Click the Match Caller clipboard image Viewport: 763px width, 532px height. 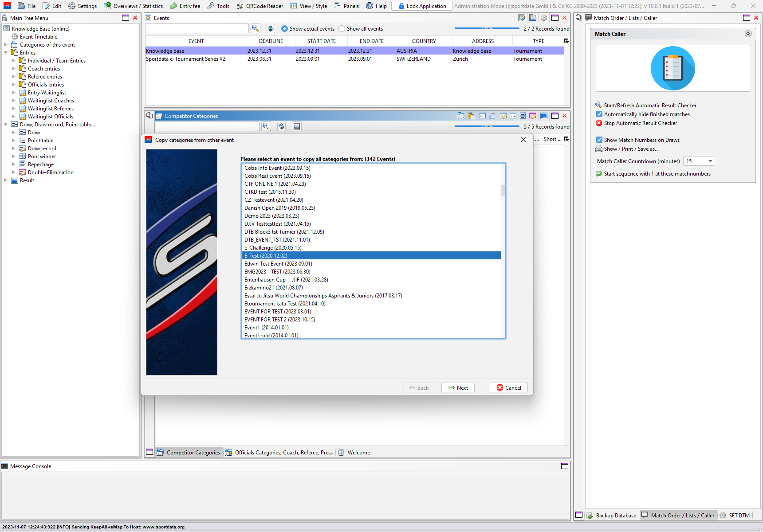tap(673, 68)
